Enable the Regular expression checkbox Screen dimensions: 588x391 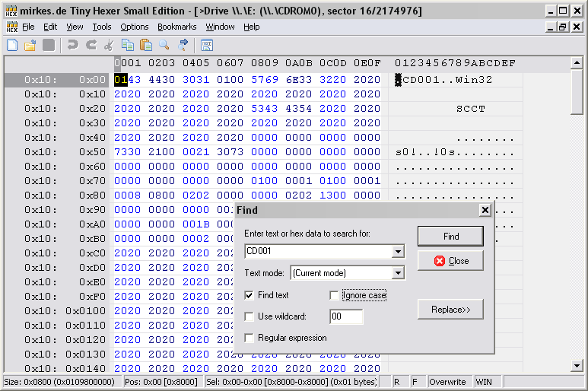[x=249, y=339]
